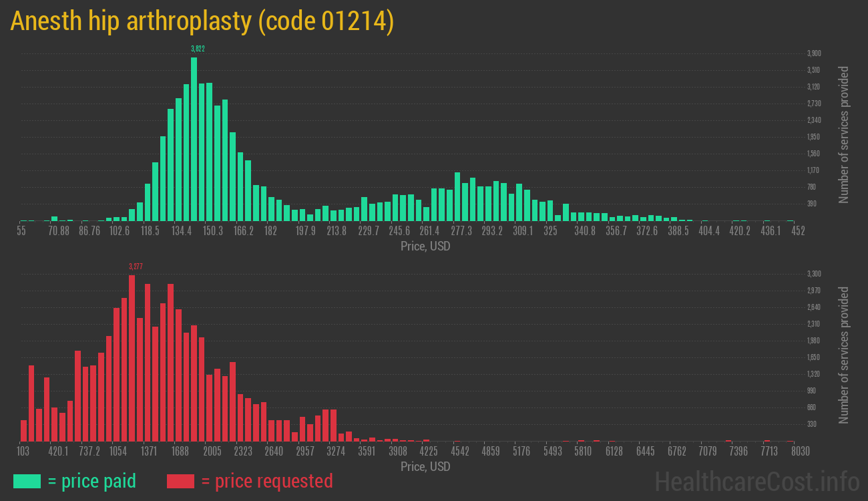The height and width of the screenshot is (501, 868).
Task: Click the tallest green bar labeled 3,822
Action: coord(194,139)
